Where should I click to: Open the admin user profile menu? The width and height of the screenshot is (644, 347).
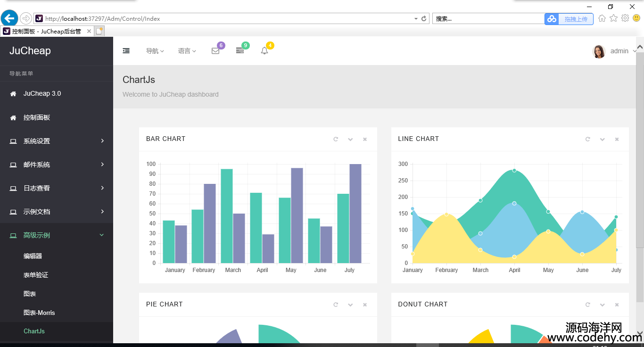(x=614, y=51)
